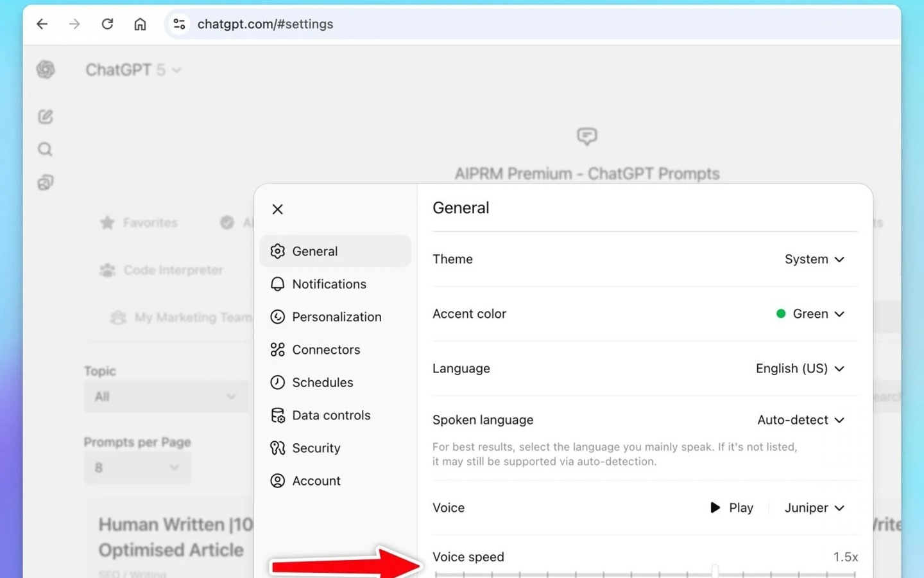Screen dimensions: 924x578
Task: Open the browser home page
Action: coord(140,24)
